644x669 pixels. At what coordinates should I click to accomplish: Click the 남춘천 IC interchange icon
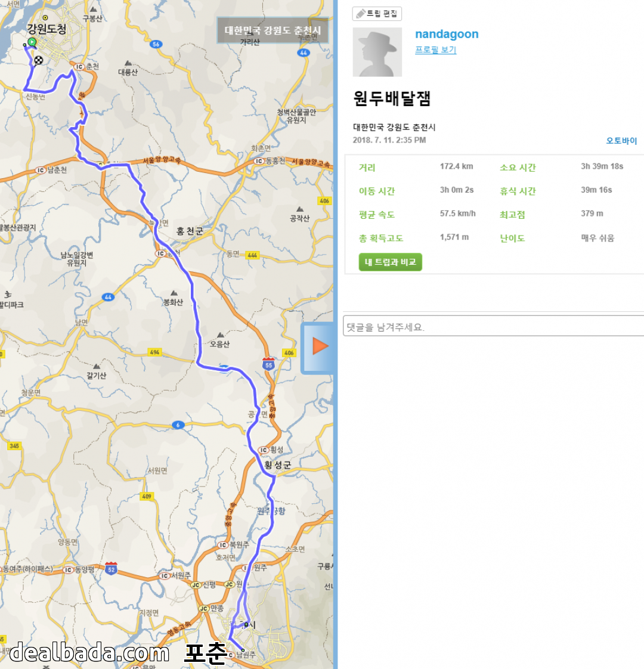coord(41,171)
